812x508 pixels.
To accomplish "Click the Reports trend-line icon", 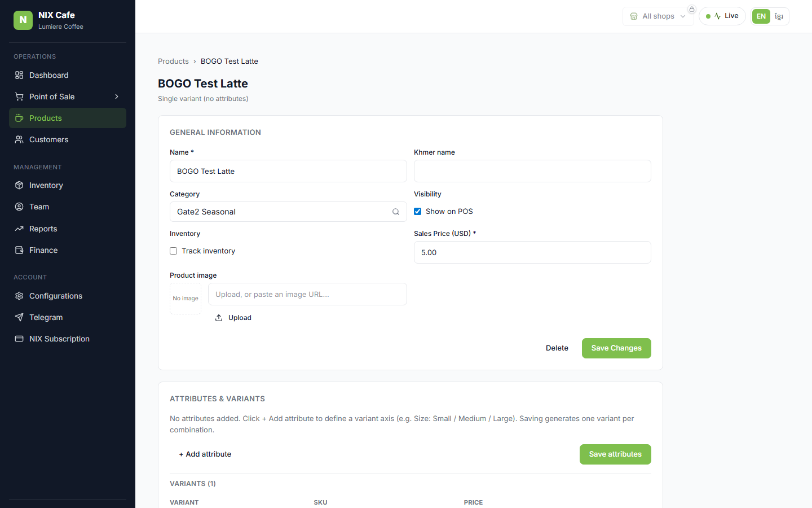I will (x=19, y=229).
